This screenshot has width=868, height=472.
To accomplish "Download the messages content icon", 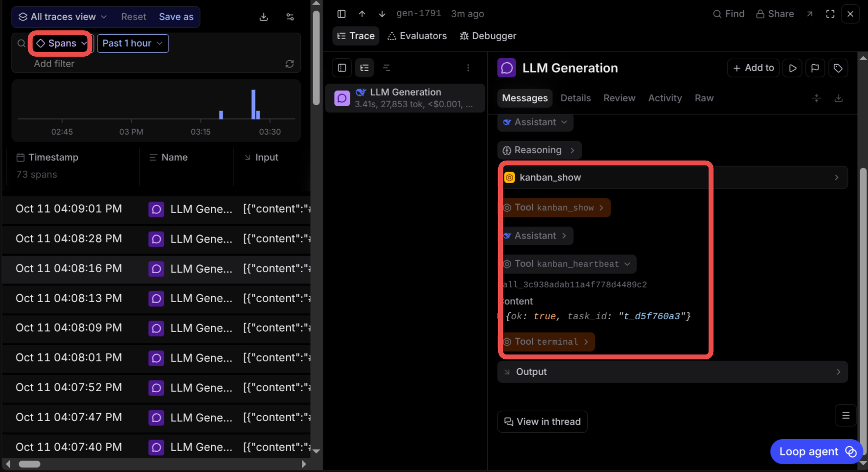I will 839,98.
